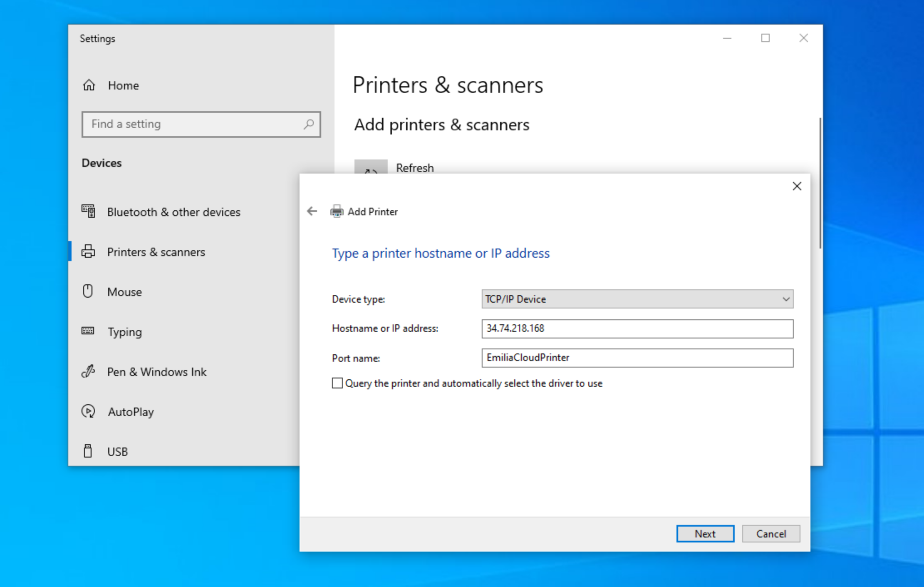This screenshot has height=587, width=924.
Task: Click the search magnifier in Find a setting
Action: click(309, 124)
